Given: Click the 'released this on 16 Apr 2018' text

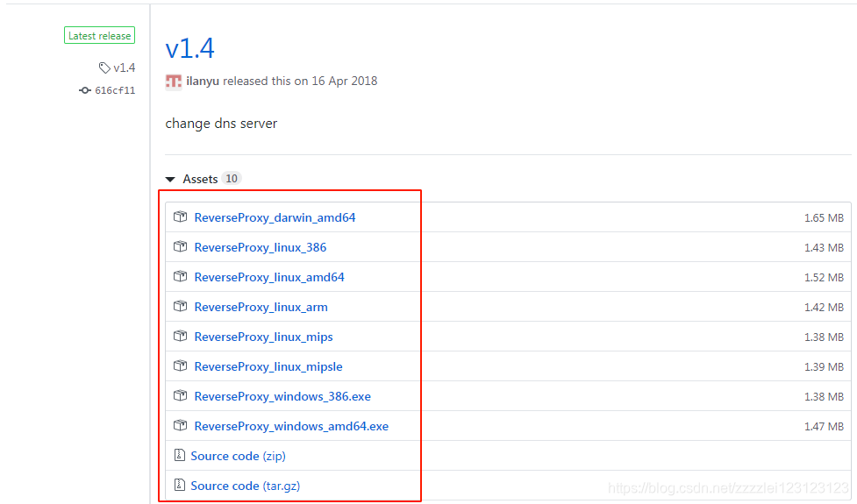Looking at the screenshot, I should click(x=299, y=81).
